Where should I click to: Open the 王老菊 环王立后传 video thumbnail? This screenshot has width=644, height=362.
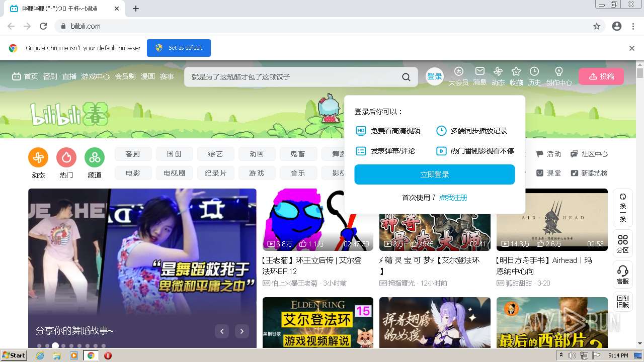pyautogui.click(x=318, y=220)
